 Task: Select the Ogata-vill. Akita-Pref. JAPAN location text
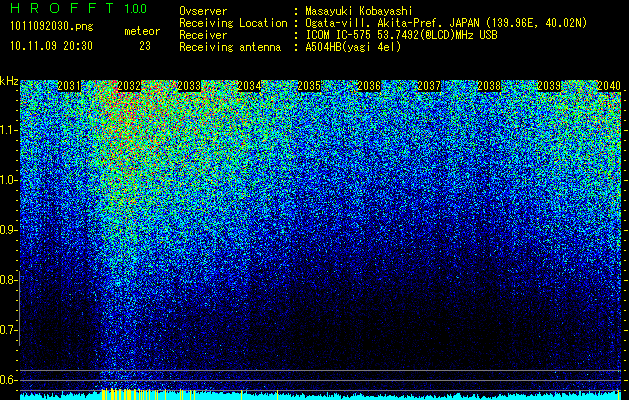446,23
